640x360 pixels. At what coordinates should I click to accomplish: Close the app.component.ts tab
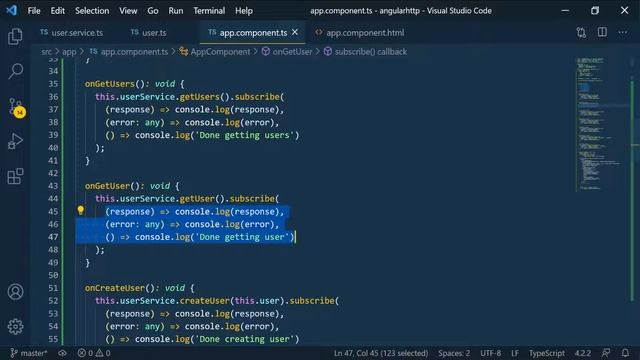[x=295, y=32]
